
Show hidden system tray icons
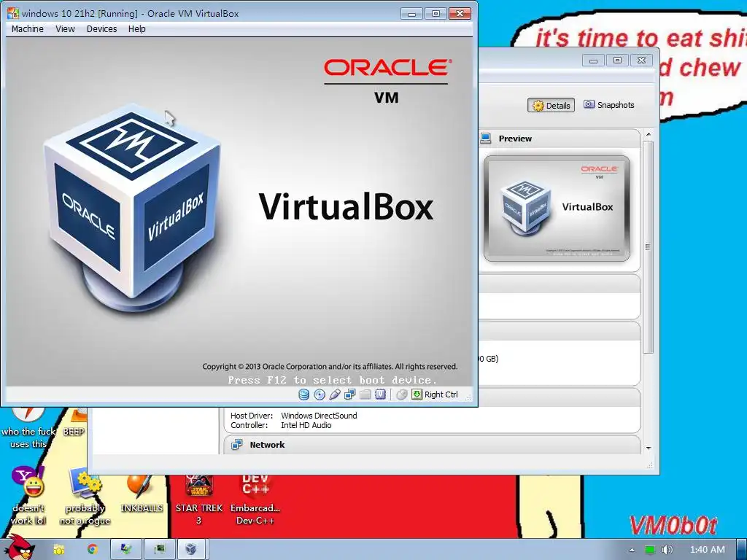tap(632, 550)
